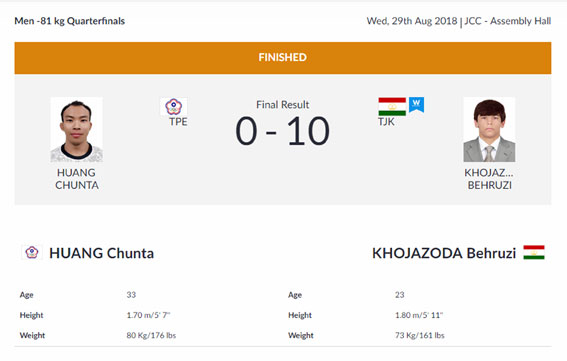Click the Tajikistan flag beside KHOJAZODA Behruzi heading
567x361 pixels.
(x=534, y=252)
